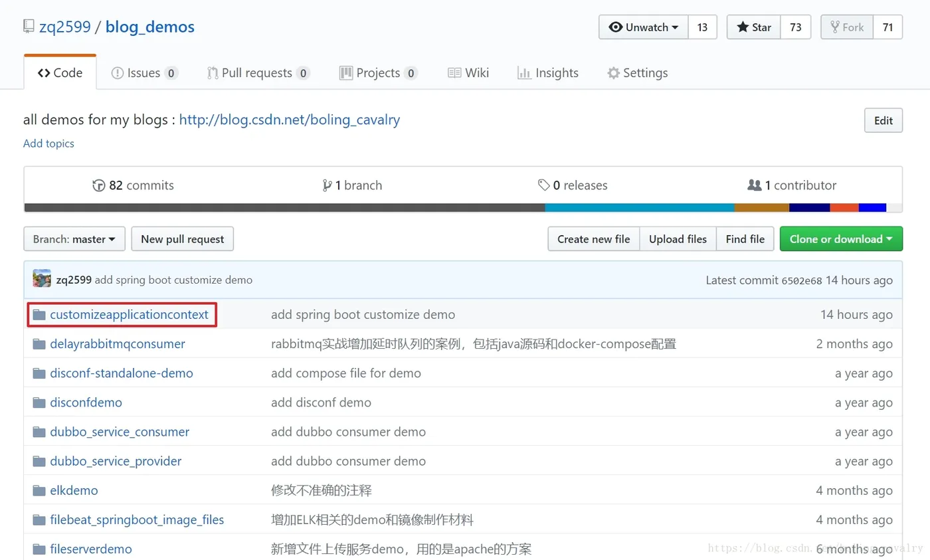Open the stargazers count 73

click(796, 27)
